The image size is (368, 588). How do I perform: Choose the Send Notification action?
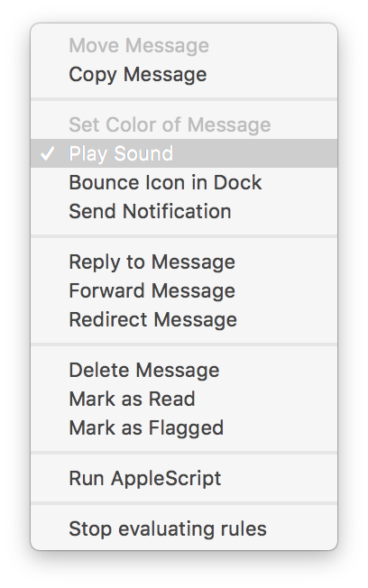[x=184, y=211]
